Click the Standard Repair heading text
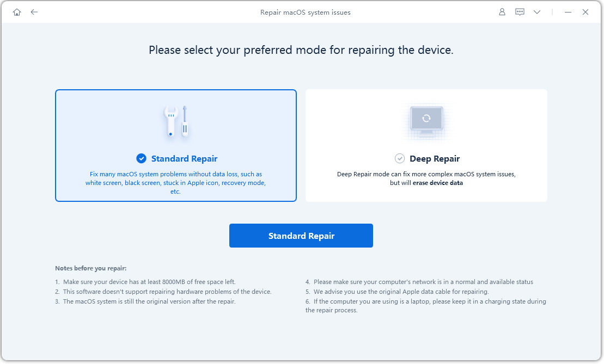This screenshot has width=604, height=364. click(x=184, y=159)
